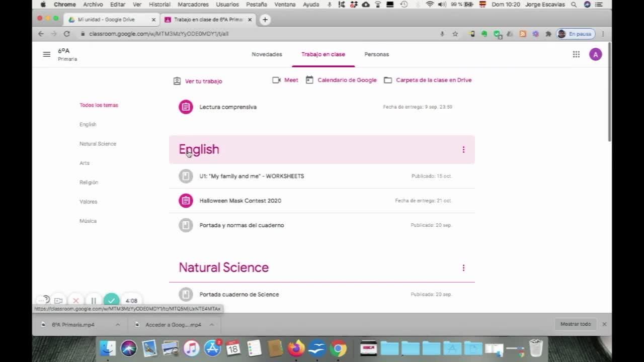Image resolution: width=644 pixels, height=362 pixels.
Task: Select the Trabajo en clase tab
Action: pos(323,54)
